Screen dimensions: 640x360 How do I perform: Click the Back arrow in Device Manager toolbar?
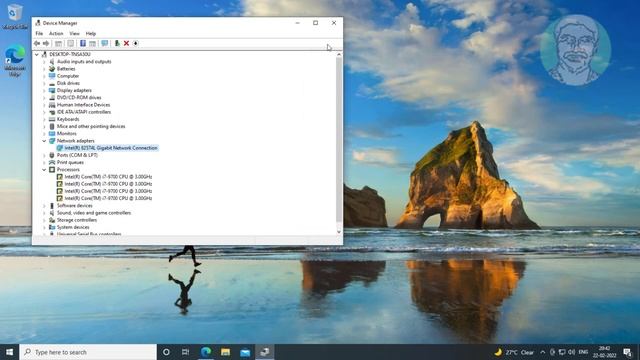click(x=37, y=43)
